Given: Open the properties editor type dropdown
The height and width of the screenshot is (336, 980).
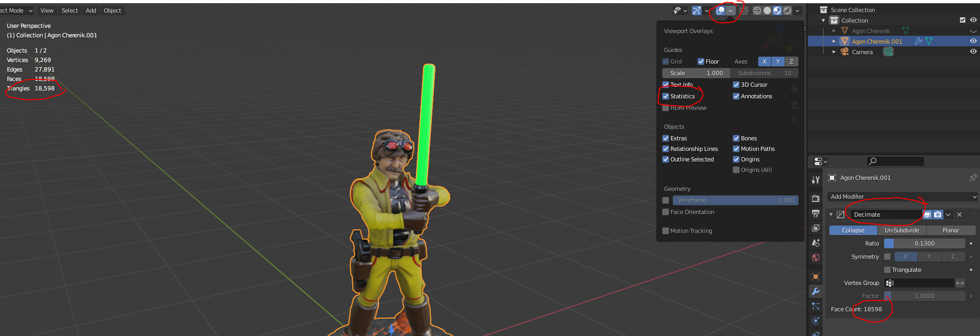Looking at the screenshot, I should (820, 161).
